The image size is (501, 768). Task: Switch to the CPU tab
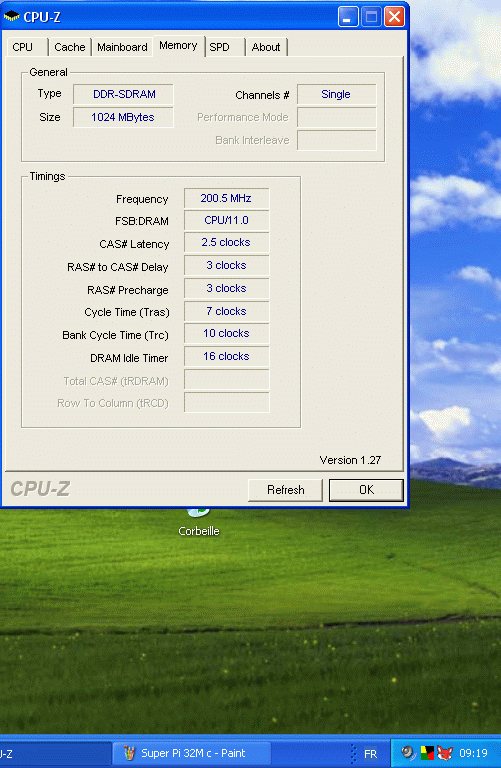[25, 47]
